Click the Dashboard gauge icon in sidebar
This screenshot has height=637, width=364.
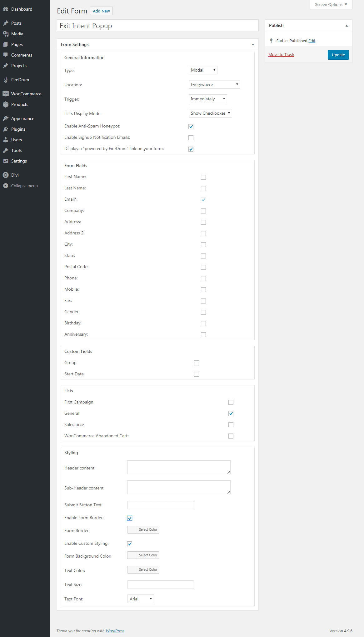point(6,9)
